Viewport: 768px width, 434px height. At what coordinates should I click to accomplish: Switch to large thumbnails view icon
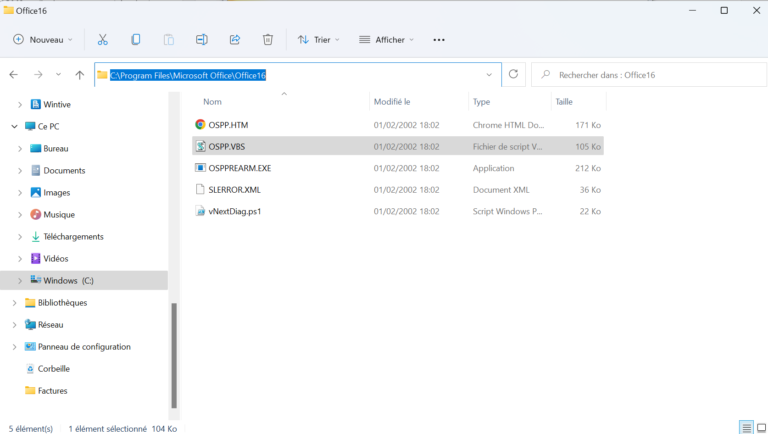click(759, 427)
